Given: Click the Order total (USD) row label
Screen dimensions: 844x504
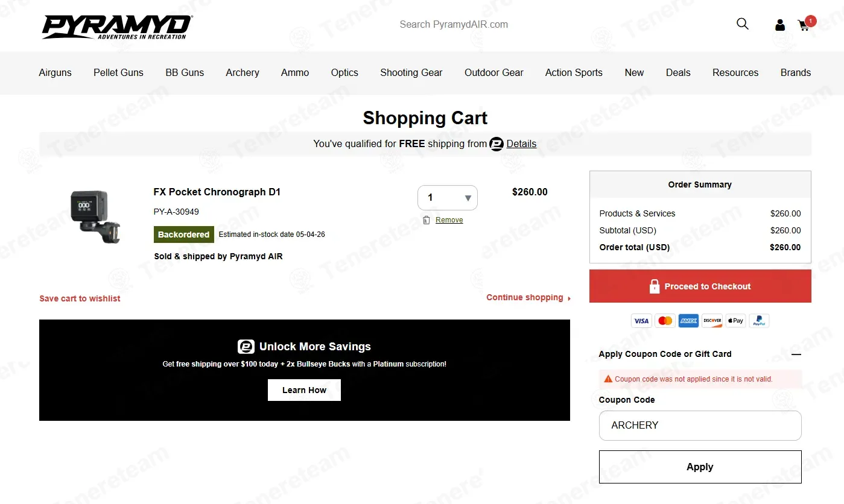Looking at the screenshot, I should [634, 248].
